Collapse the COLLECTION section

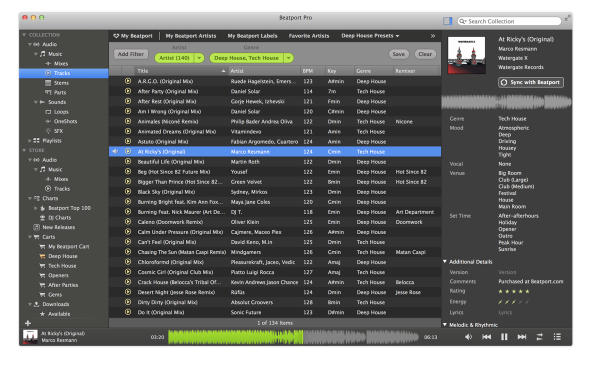coord(24,35)
